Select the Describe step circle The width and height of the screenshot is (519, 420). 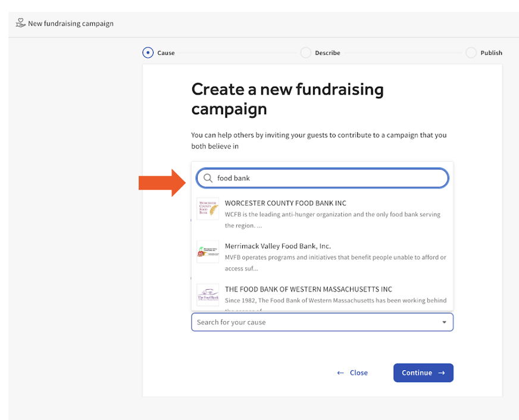coord(305,53)
